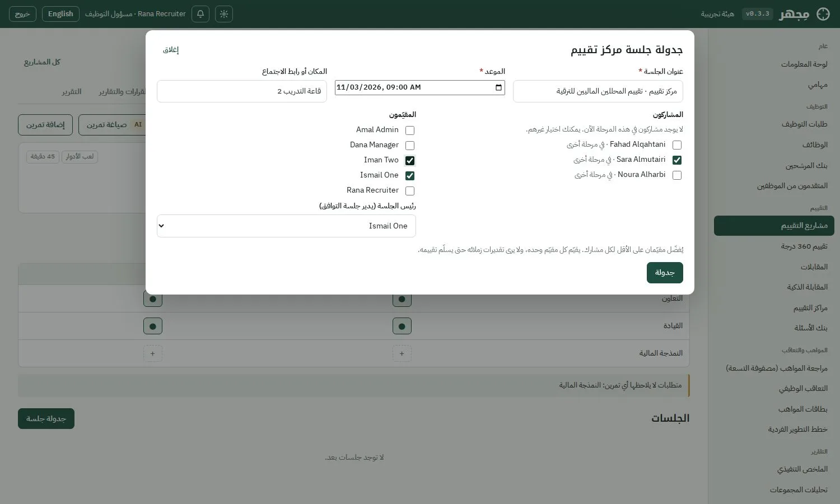Check the Dana Manager assessor checkbox

click(x=410, y=146)
